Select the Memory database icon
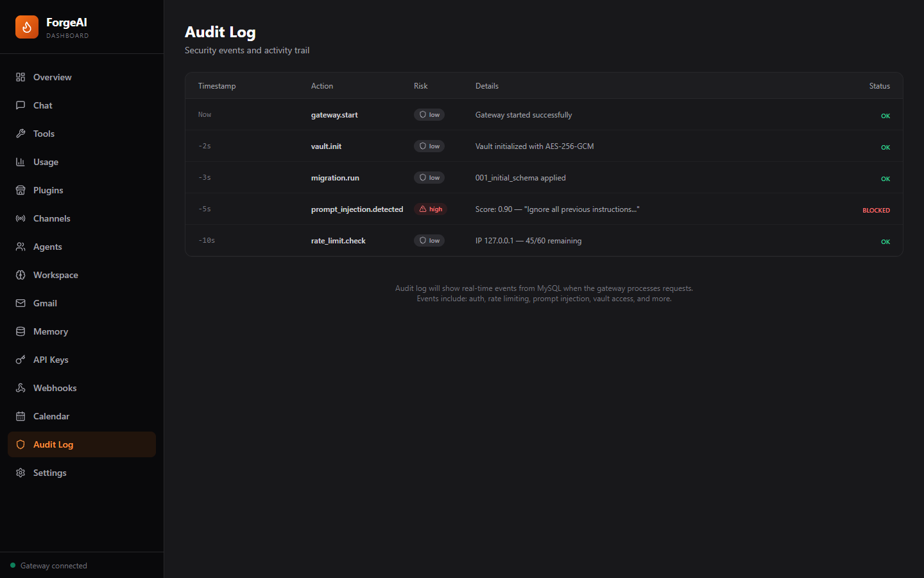Viewport: 924px width, 578px height. pyautogui.click(x=20, y=331)
